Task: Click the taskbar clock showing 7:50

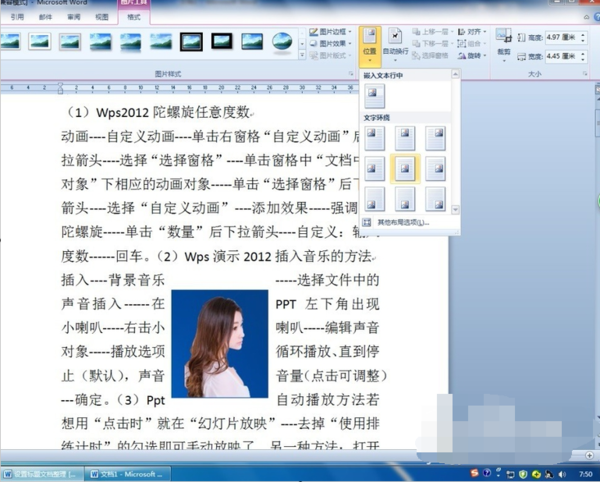Action: (585, 474)
